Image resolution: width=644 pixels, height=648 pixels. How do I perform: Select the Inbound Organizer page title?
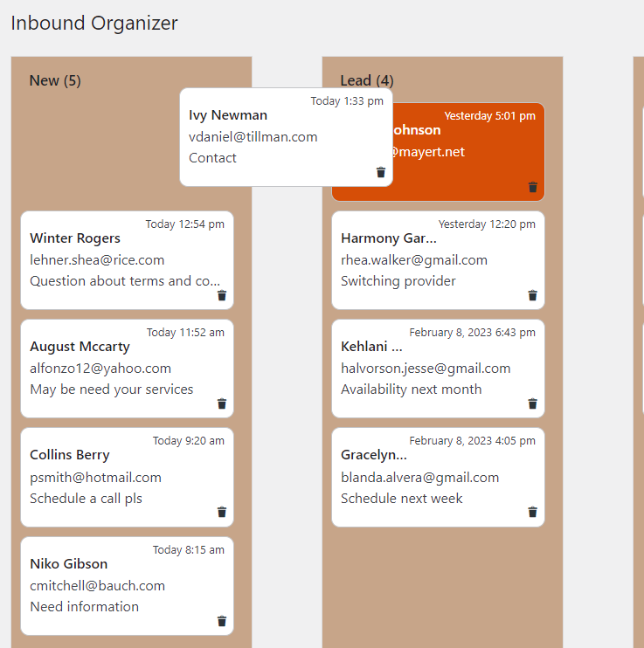coord(94,24)
